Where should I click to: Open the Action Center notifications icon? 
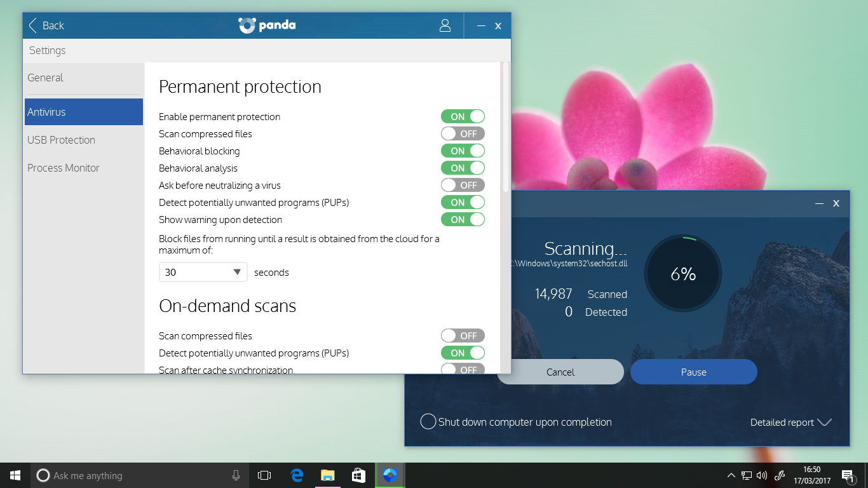point(848,475)
